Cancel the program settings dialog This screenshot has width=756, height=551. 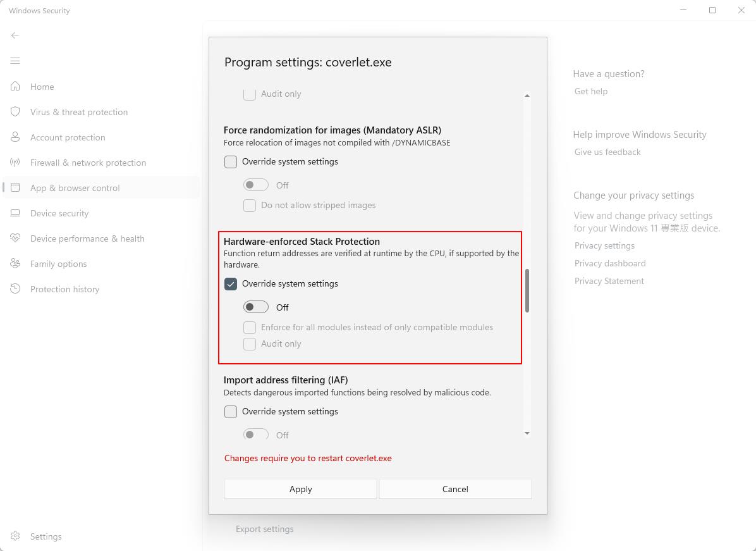[x=455, y=489]
